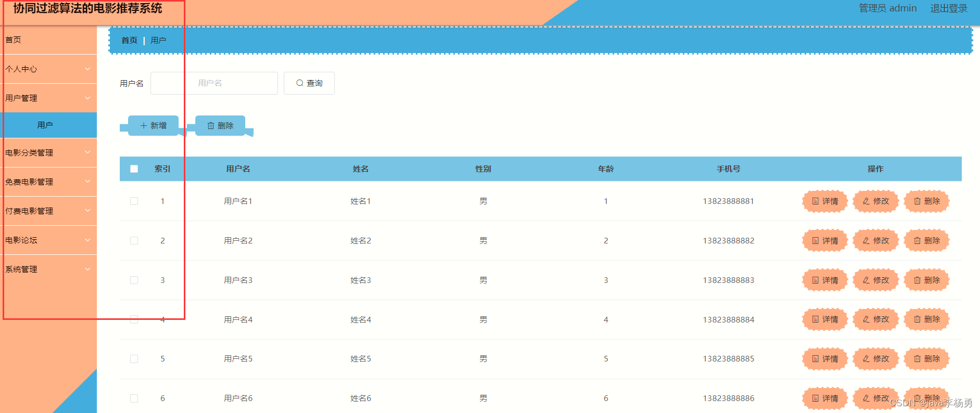Delete the 用户名2 row

coord(927,241)
